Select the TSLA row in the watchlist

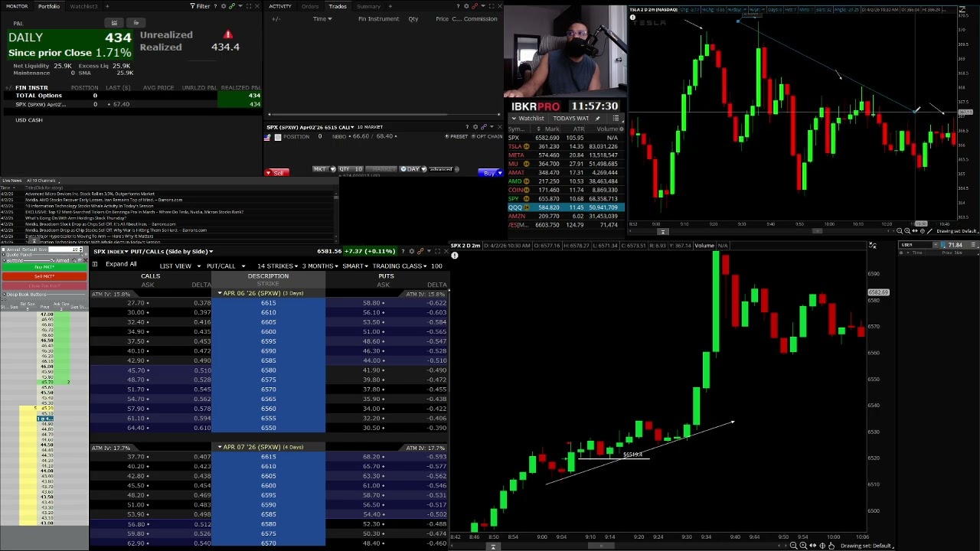pos(566,146)
